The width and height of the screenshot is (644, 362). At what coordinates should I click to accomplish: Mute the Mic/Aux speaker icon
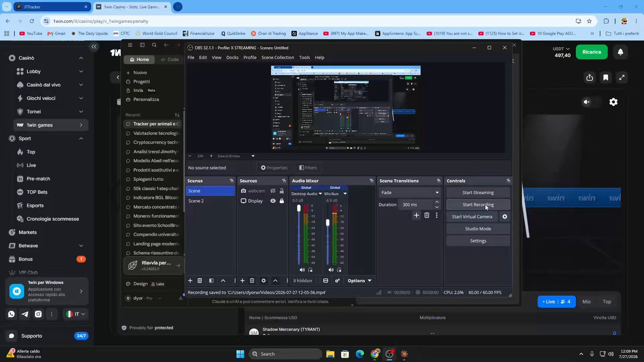coord(331,270)
